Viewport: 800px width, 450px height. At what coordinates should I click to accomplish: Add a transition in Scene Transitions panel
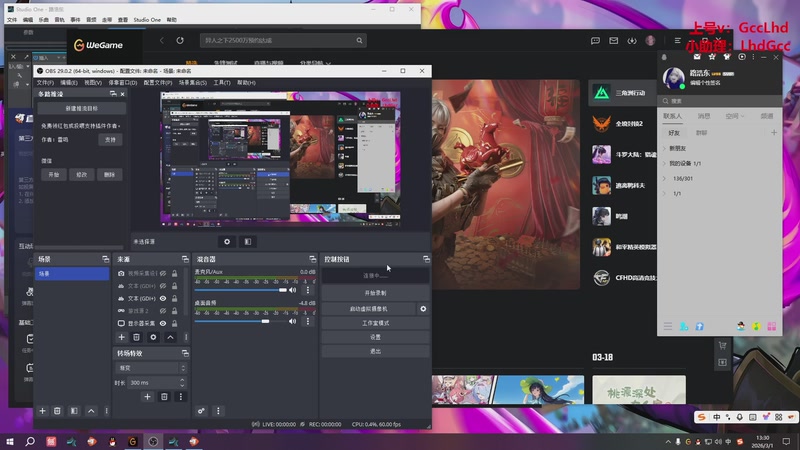click(x=147, y=396)
